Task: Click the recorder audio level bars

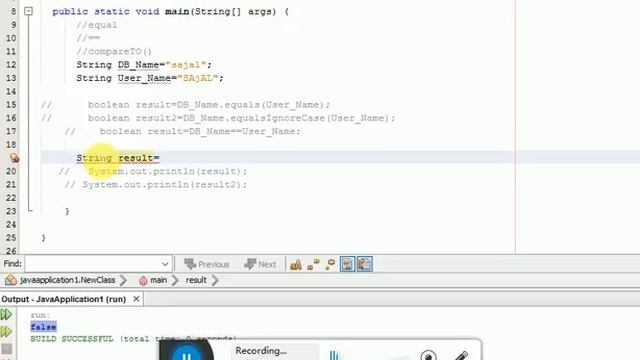Action: [334, 356]
